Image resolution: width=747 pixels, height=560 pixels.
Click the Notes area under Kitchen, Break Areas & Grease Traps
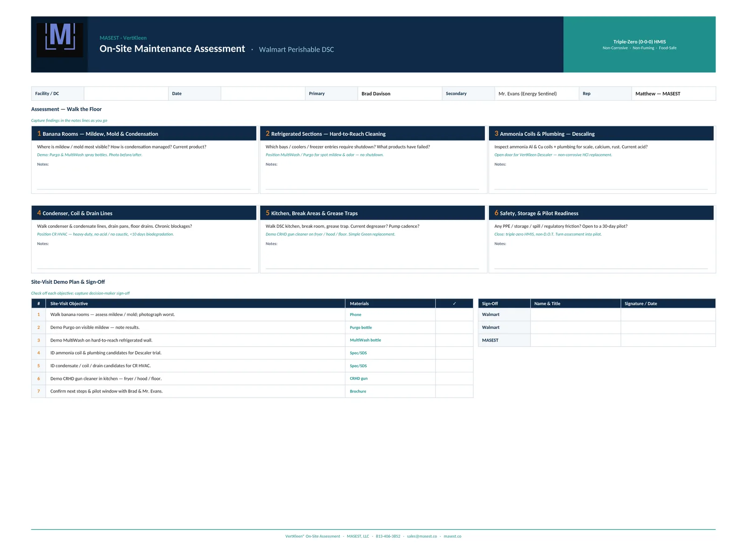[372, 256]
